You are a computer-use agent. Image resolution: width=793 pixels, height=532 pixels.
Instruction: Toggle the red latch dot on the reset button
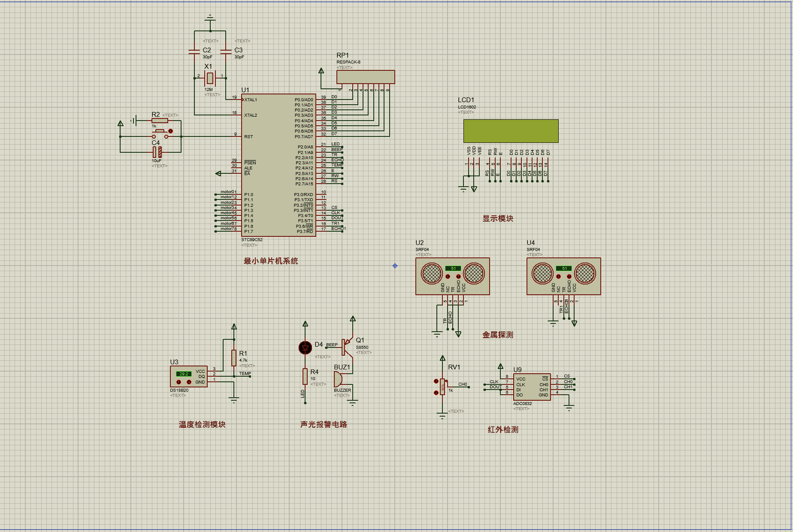tap(171, 131)
